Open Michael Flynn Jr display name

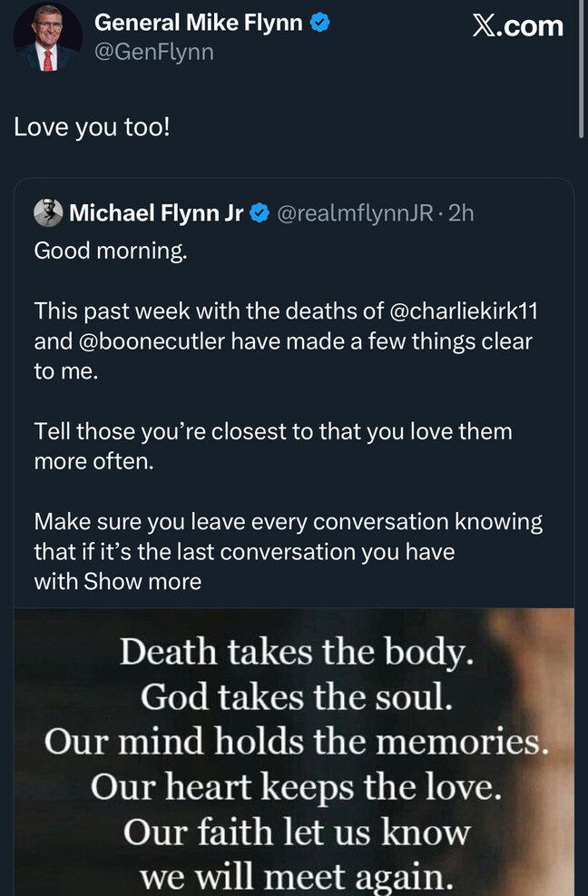[156, 213]
